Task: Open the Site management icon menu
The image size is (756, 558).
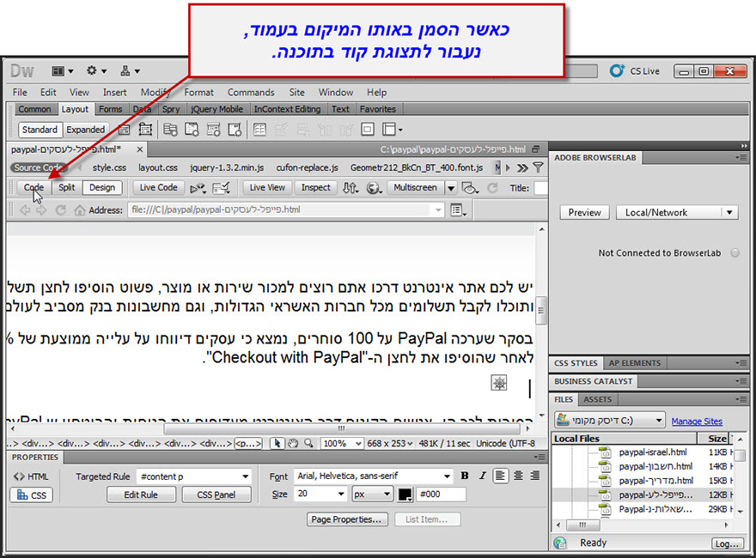Action: [130, 71]
